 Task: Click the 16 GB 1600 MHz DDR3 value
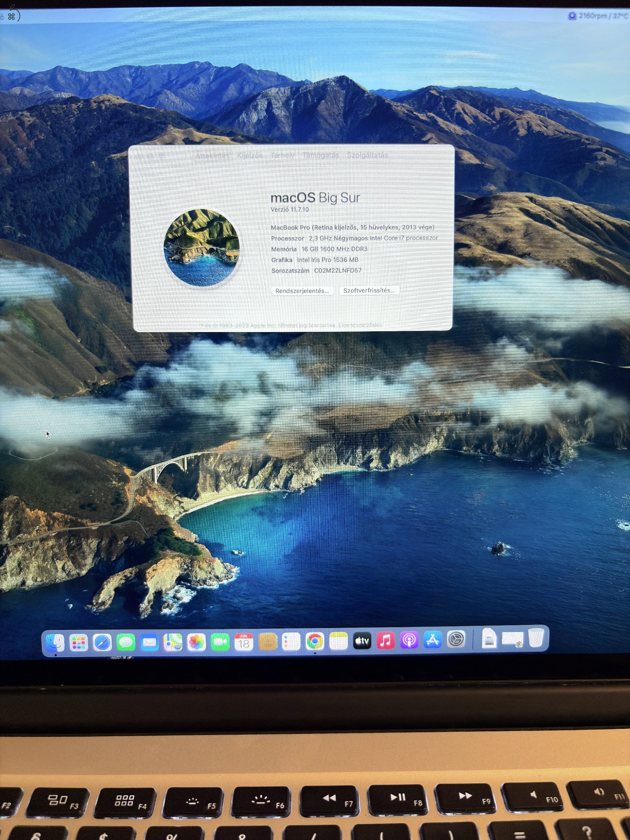point(335,249)
